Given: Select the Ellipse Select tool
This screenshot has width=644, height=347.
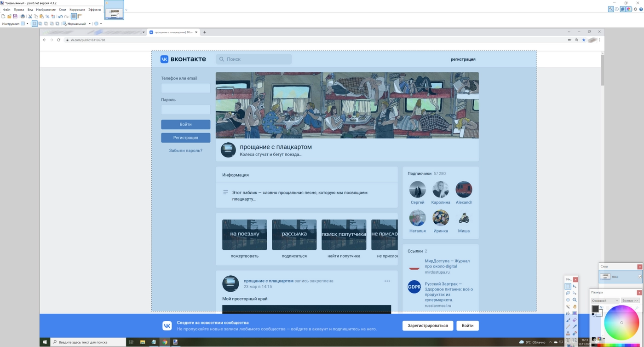Looking at the screenshot, I should tap(568, 300).
